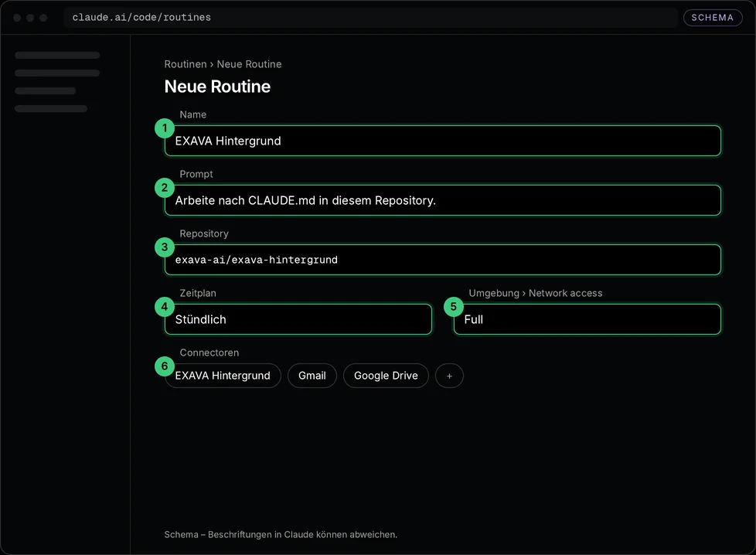Click the Neue Routine breadcrumb item

(249, 64)
